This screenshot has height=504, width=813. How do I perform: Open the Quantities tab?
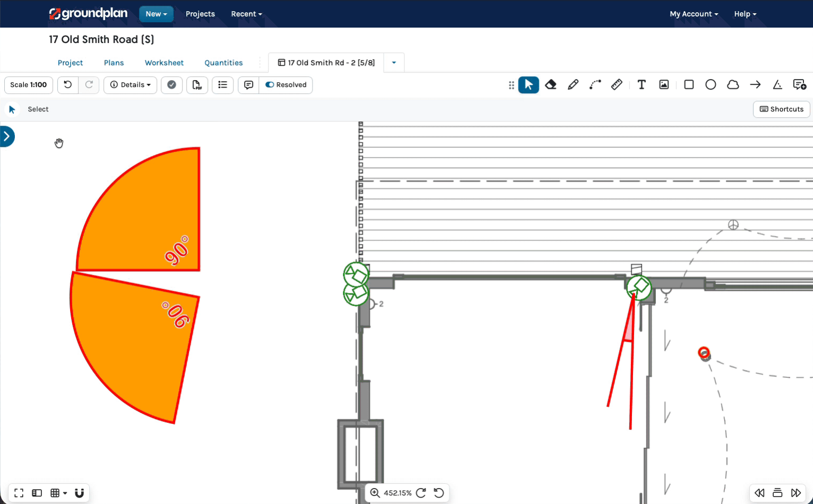point(223,63)
